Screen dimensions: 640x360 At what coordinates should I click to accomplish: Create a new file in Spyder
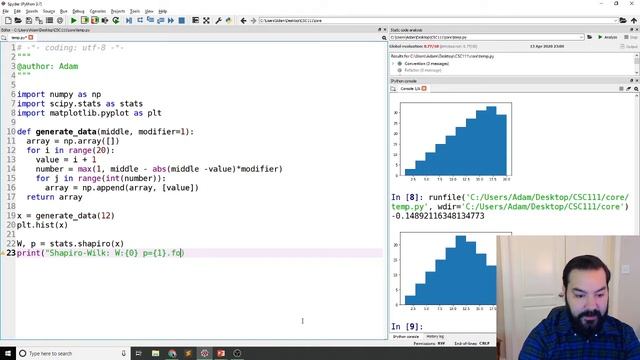click(x=8, y=20)
